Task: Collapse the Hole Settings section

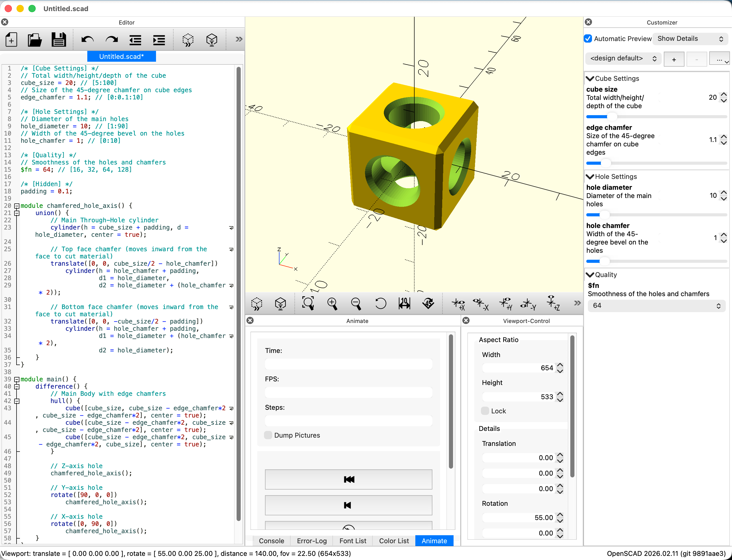Action: point(590,177)
